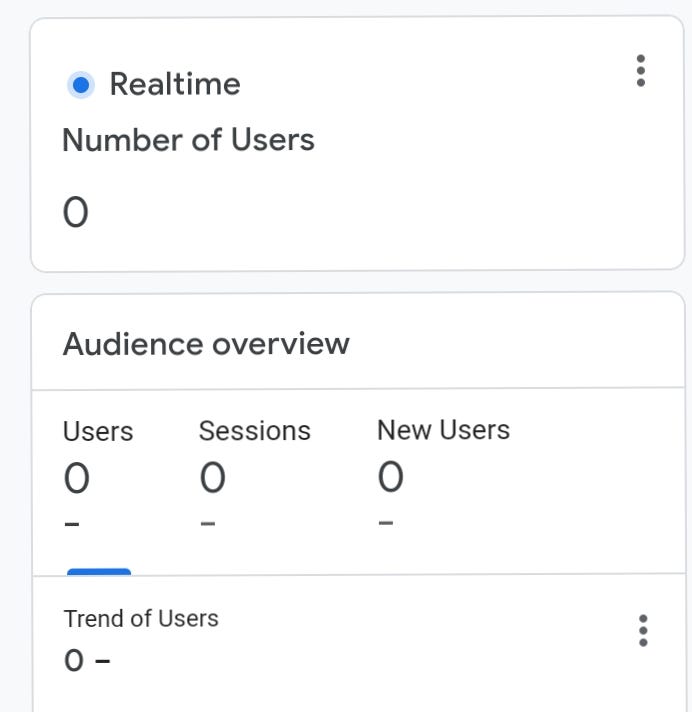Click the Users count value under Audience overview
Screen dimensions: 692x712
(x=77, y=478)
